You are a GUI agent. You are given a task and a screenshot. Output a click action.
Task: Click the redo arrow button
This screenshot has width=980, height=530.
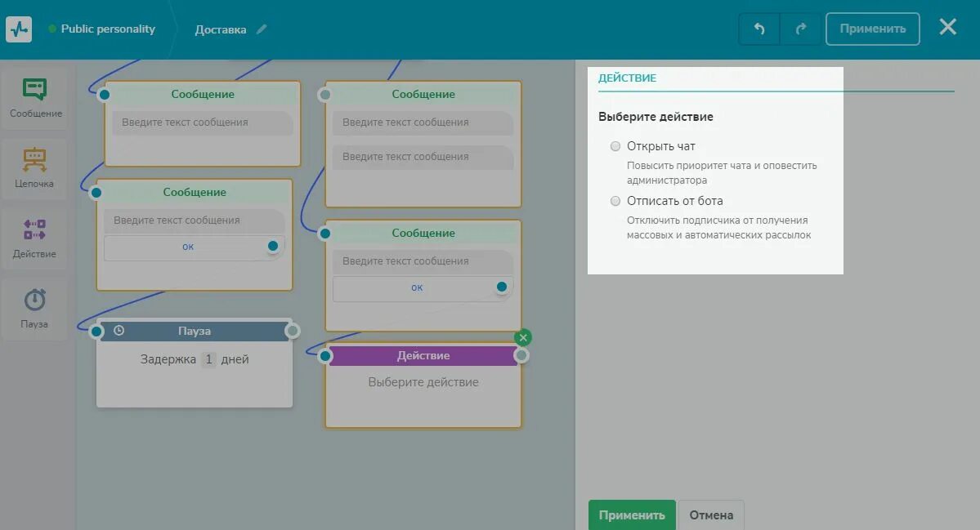click(x=801, y=29)
